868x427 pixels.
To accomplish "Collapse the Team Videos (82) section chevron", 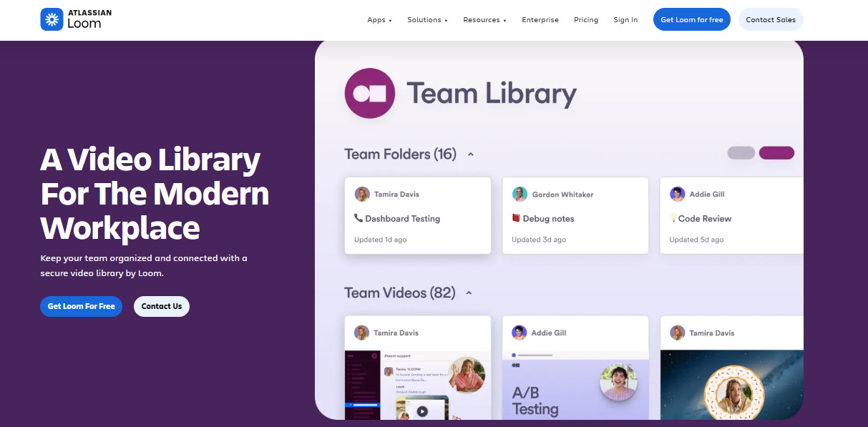I will (469, 293).
